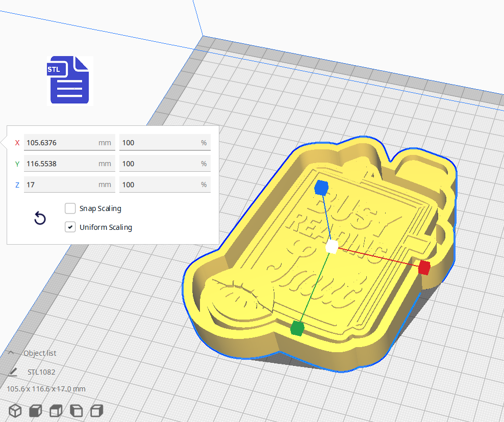The width and height of the screenshot is (504, 422).
Task: Click the X dimension field showing 105.6376
Action: [69, 143]
